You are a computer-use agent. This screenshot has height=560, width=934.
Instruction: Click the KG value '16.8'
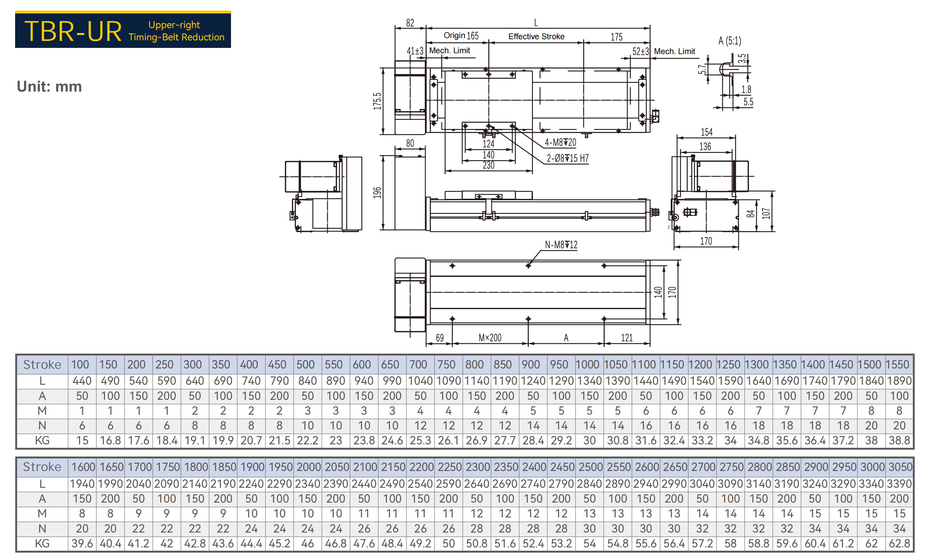click(110, 440)
